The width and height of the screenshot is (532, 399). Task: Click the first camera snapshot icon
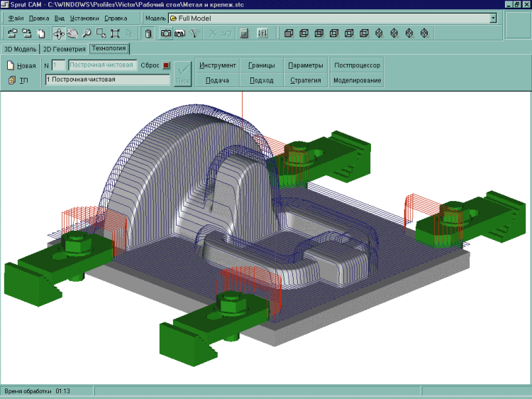(165, 33)
